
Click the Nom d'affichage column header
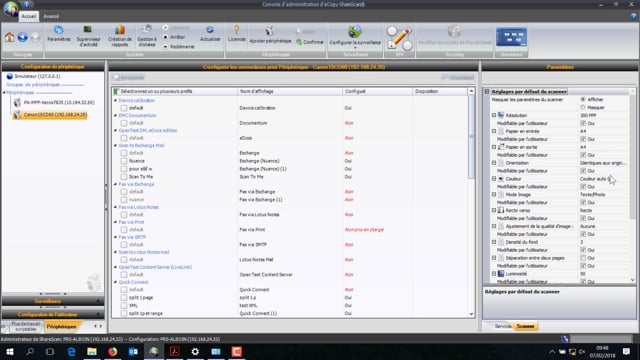[x=290, y=91]
